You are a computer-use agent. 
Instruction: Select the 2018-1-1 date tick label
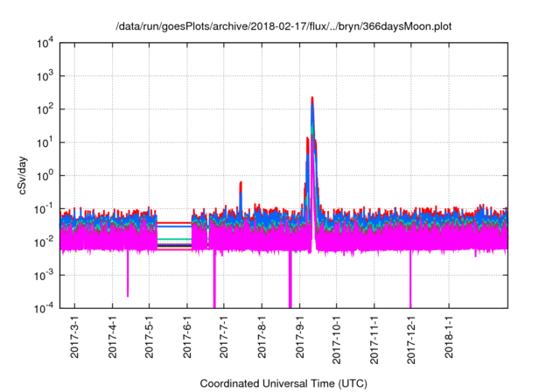click(449, 340)
